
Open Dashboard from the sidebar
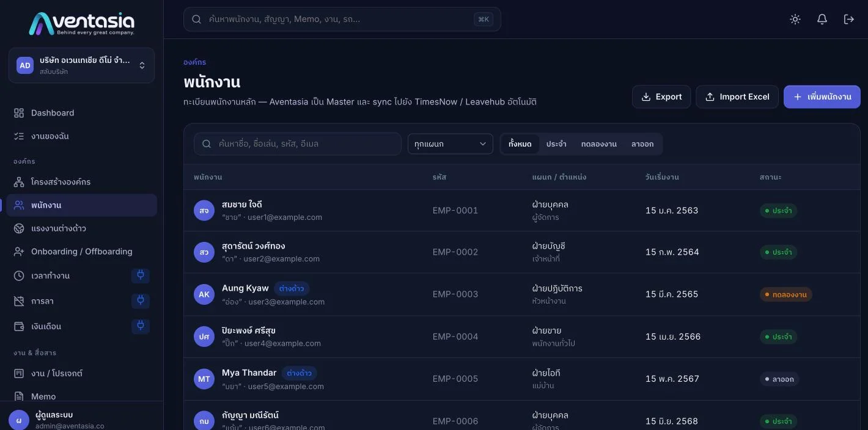point(81,113)
